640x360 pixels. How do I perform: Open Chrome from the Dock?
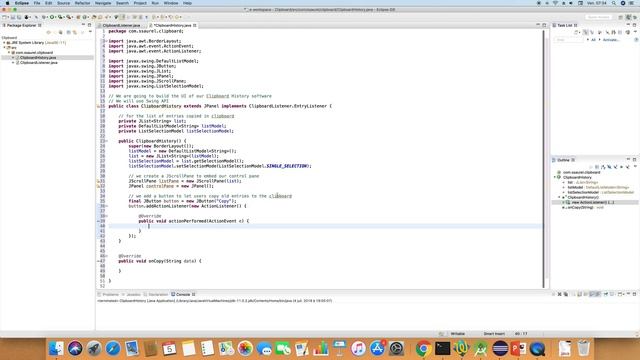(x=423, y=349)
